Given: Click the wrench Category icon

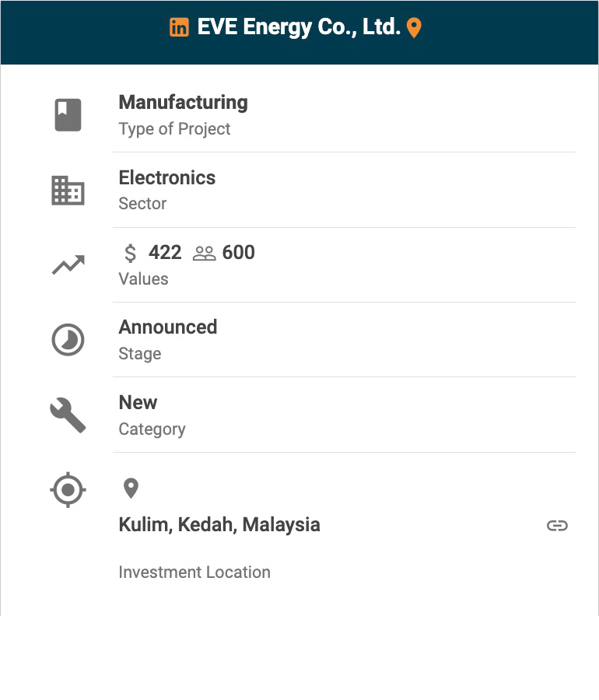Looking at the screenshot, I should click(68, 415).
